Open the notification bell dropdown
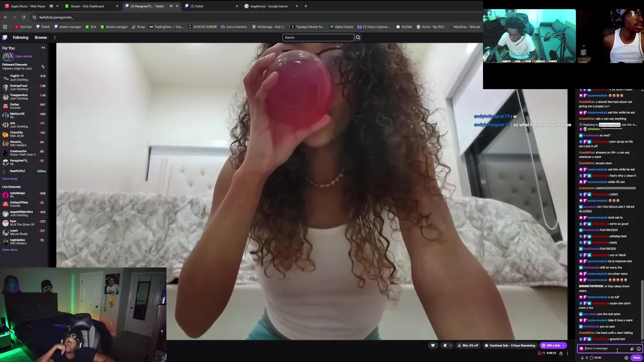The width and height of the screenshot is (644, 362). (446, 345)
